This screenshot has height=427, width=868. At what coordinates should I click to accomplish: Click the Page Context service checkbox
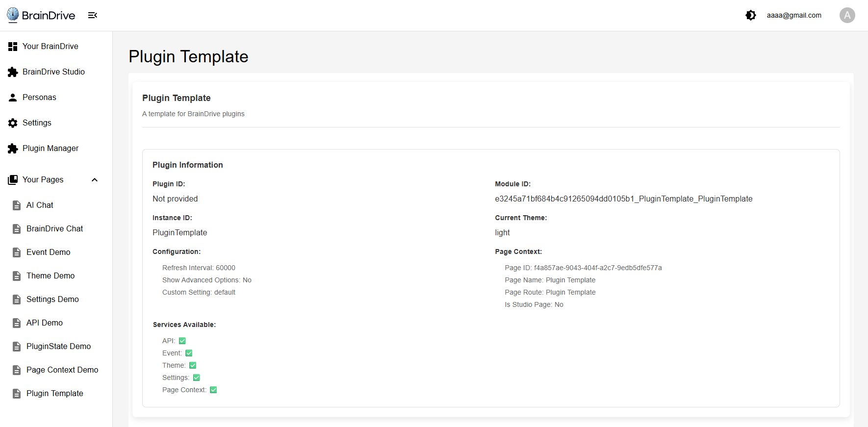213,390
